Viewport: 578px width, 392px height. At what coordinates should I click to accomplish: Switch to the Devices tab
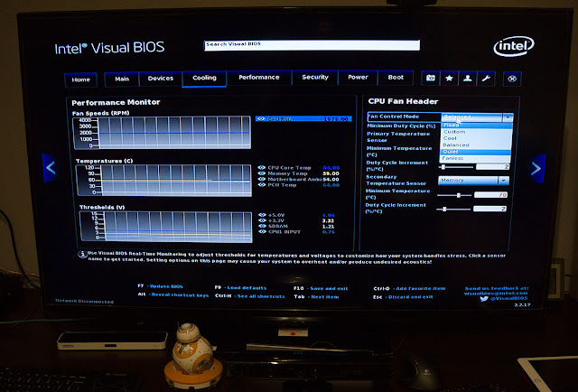click(x=161, y=79)
